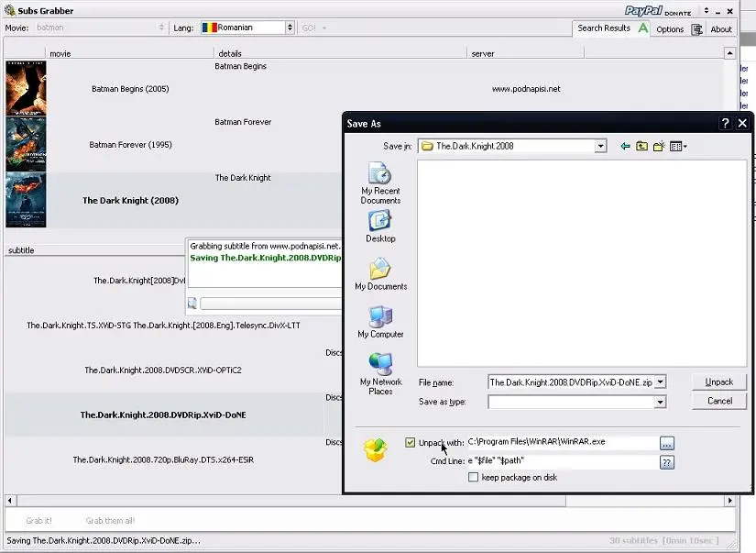Go to My Computer in the places bar
Viewport: 756px width, 553px height.
(380, 322)
